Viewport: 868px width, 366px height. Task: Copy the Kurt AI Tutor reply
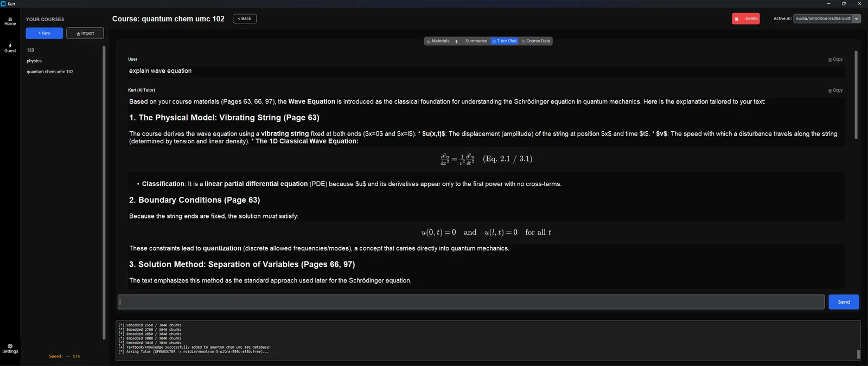pyautogui.click(x=835, y=91)
